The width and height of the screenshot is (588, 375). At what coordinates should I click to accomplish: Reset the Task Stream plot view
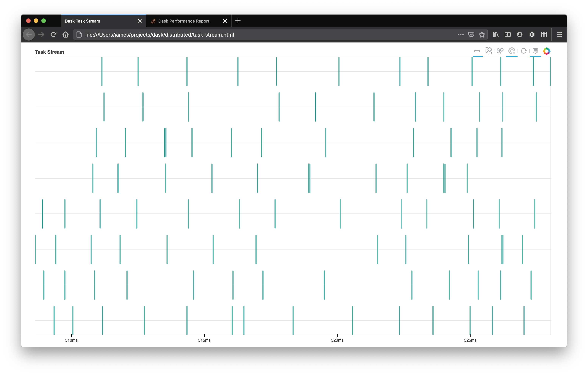(x=524, y=51)
